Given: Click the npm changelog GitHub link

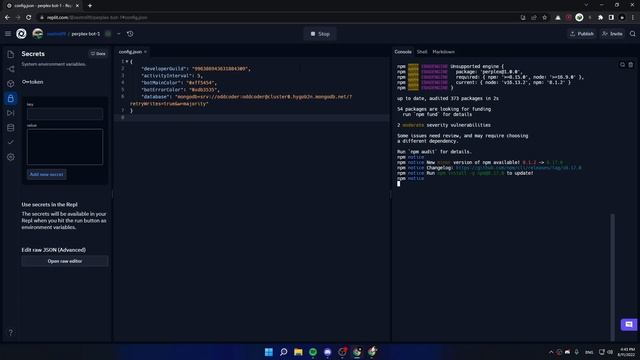Looking at the screenshot, I should click(x=518, y=168).
